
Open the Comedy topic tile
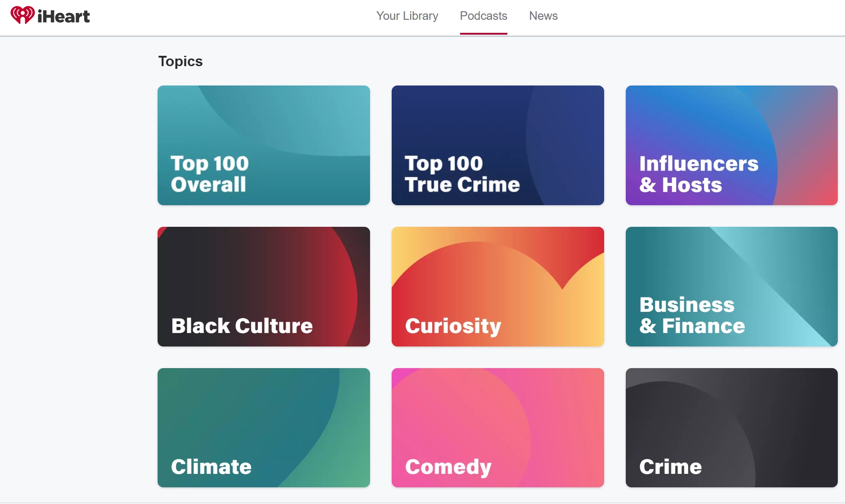click(x=498, y=427)
